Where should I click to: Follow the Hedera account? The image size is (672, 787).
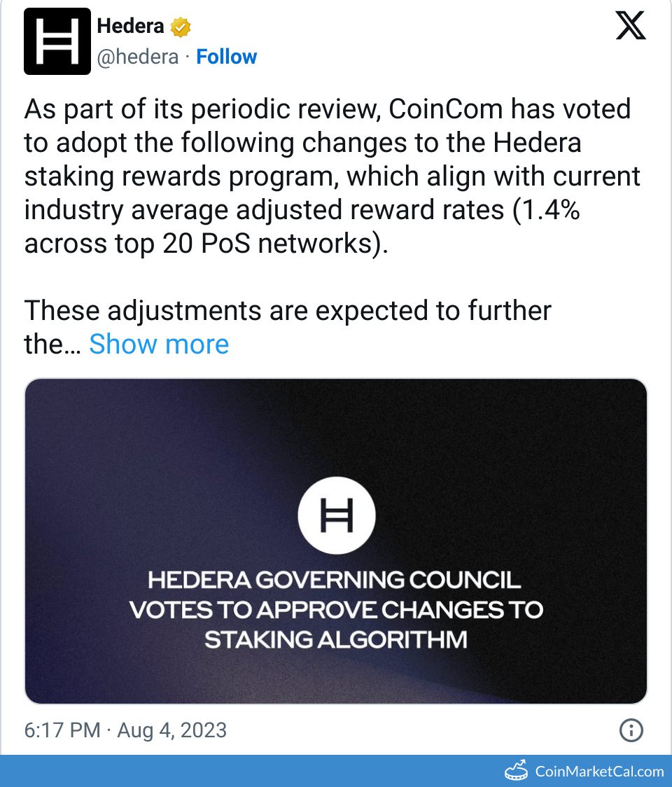(x=226, y=57)
